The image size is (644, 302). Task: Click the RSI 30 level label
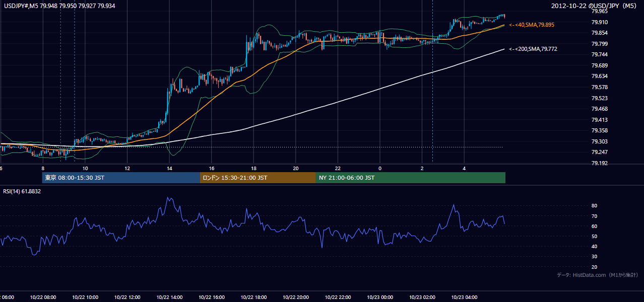(x=594, y=256)
